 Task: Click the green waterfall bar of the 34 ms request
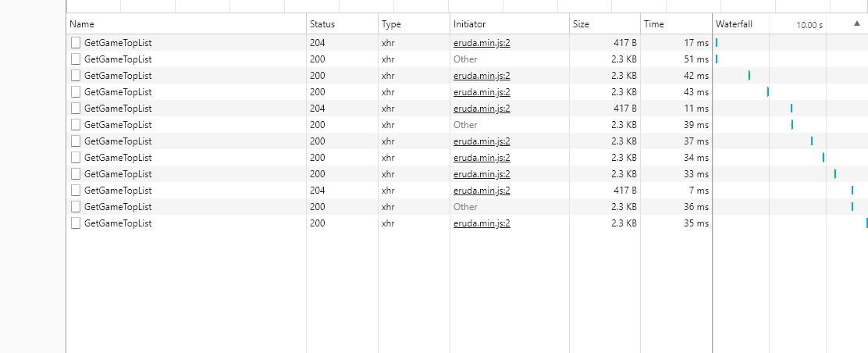tap(824, 158)
